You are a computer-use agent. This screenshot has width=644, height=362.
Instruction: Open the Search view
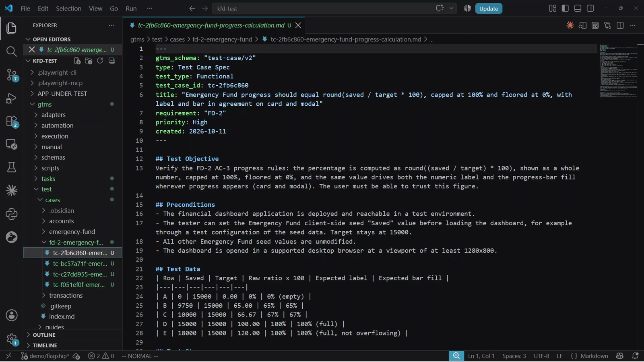point(11,51)
